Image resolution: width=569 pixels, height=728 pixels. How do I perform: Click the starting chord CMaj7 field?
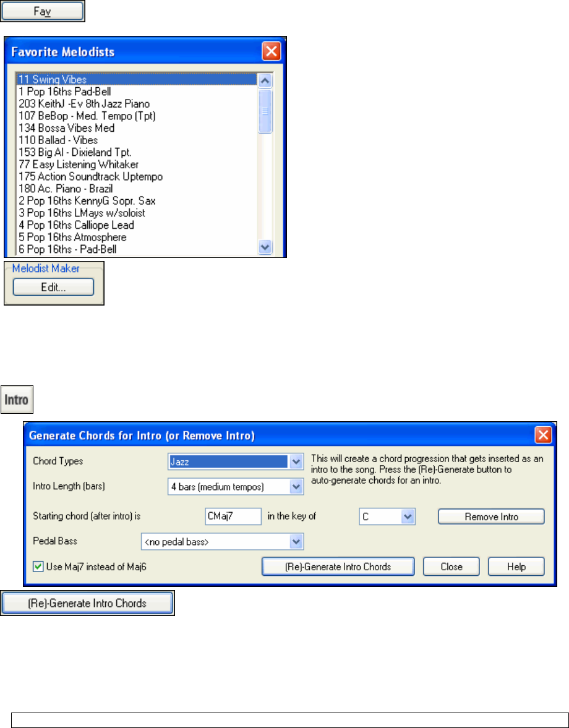point(233,516)
